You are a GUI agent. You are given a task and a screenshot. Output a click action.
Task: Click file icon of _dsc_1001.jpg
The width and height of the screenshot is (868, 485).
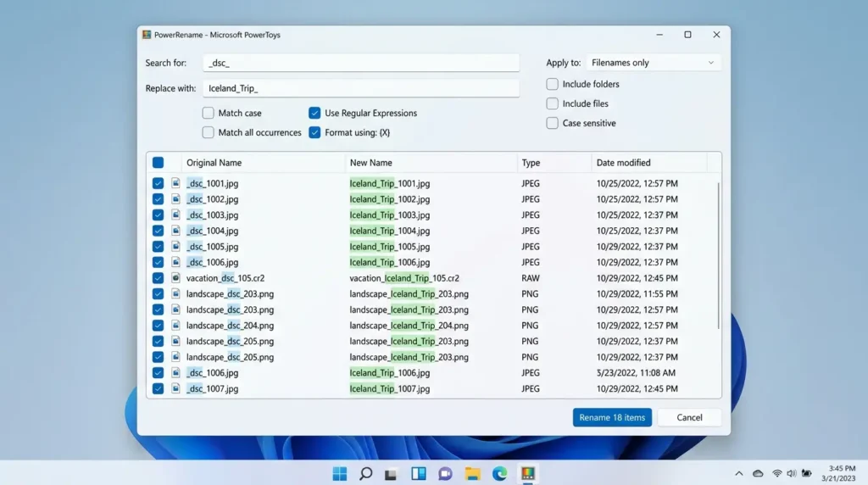click(x=175, y=182)
